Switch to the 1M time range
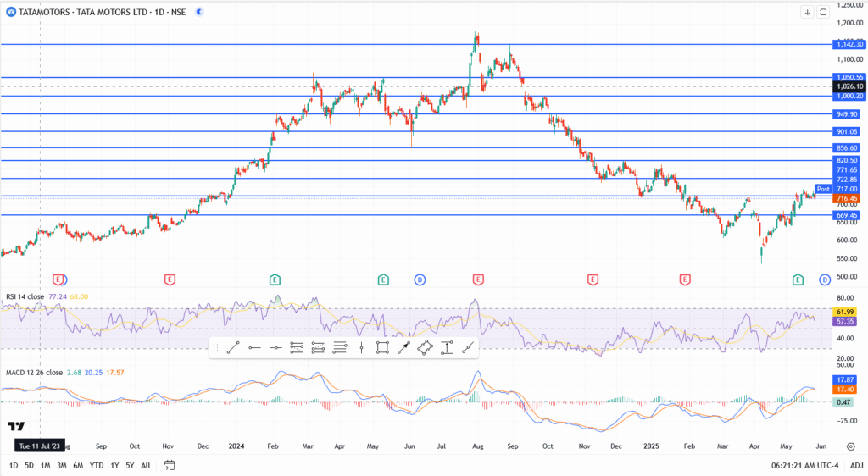Screen dimensions: 868x476 coord(46,466)
